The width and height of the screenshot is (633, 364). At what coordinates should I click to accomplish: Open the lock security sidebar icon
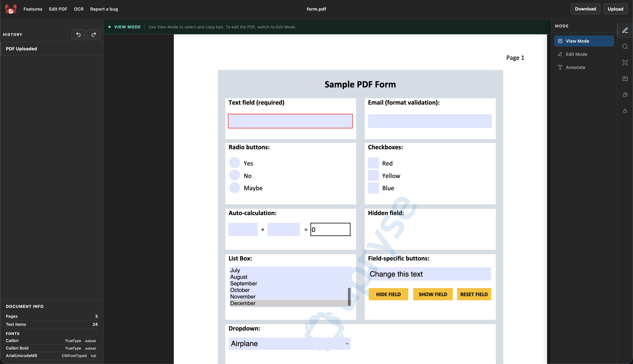tap(625, 111)
